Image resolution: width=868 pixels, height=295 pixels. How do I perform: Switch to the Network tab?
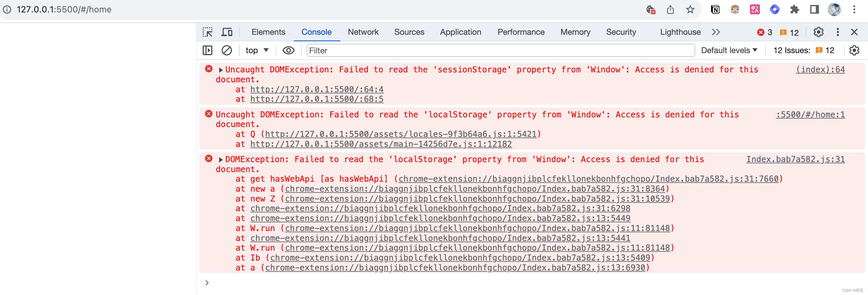pos(363,32)
